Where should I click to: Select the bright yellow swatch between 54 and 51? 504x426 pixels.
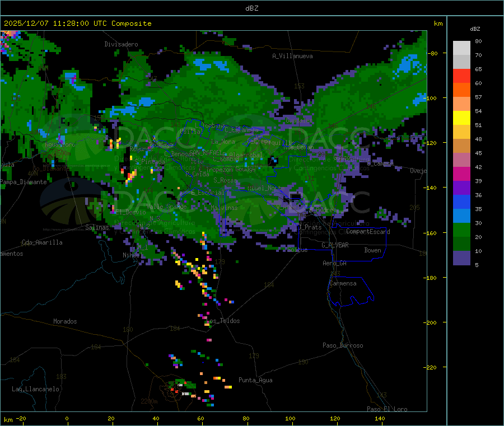[x=461, y=118]
